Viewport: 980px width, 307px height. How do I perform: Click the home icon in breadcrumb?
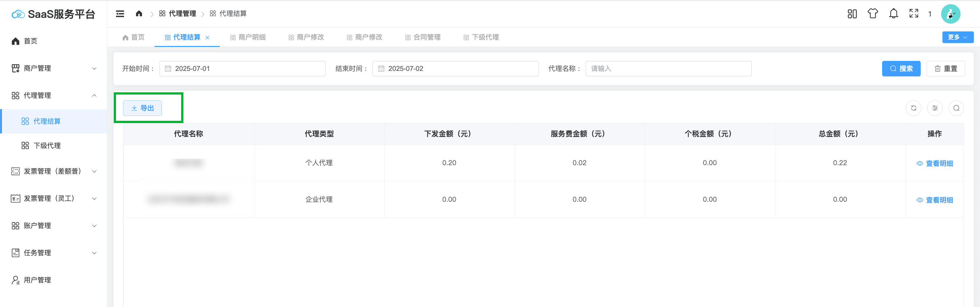139,14
